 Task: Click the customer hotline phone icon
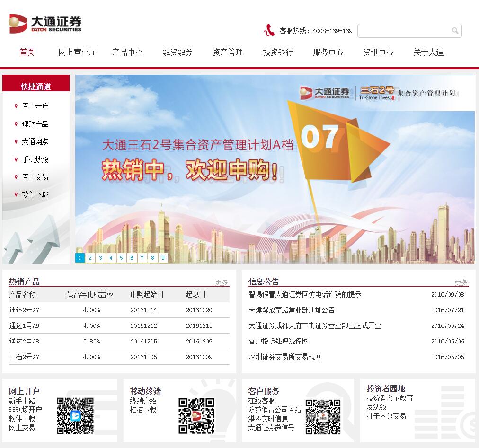[x=269, y=30]
